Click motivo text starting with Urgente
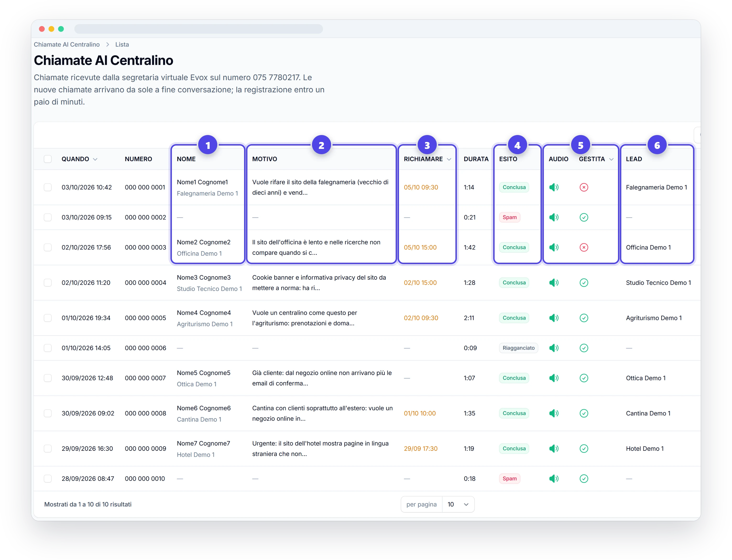Image resolution: width=732 pixels, height=560 pixels. 320,449
